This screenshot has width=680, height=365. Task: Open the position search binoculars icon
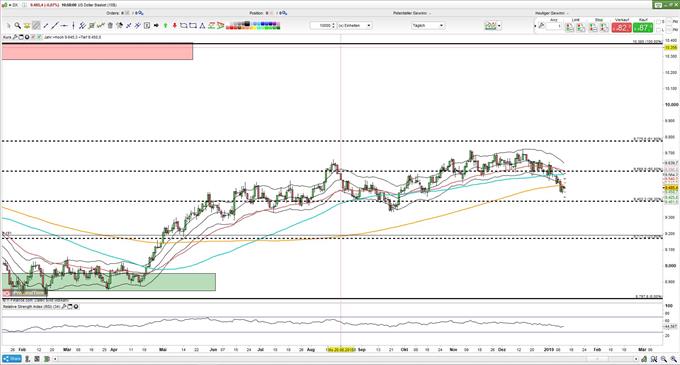(x=283, y=13)
